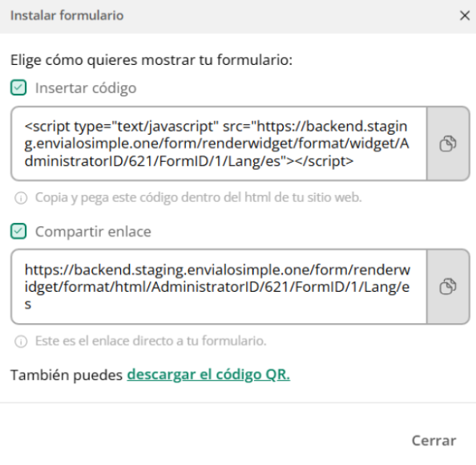Click the 'Compartir enlace' label text
Screen dimensions: 476x465
coord(93,232)
